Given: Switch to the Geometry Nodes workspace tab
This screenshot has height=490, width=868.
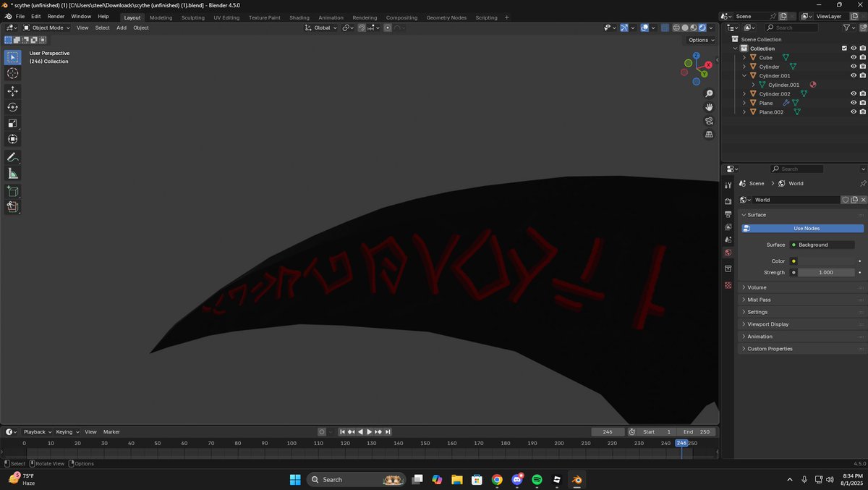Looking at the screenshot, I should click(x=446, y=17).
